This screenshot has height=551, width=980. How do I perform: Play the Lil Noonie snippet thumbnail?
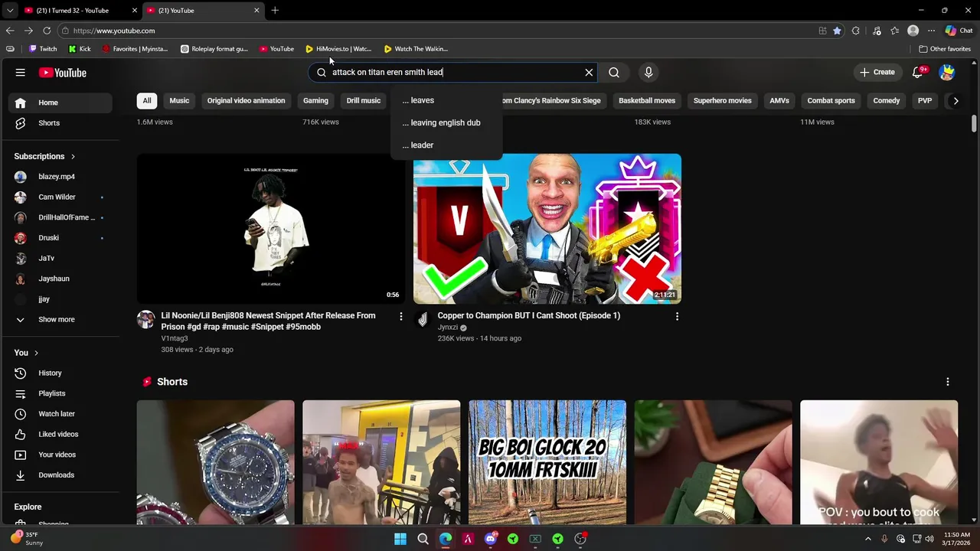[x=270, y=229]
